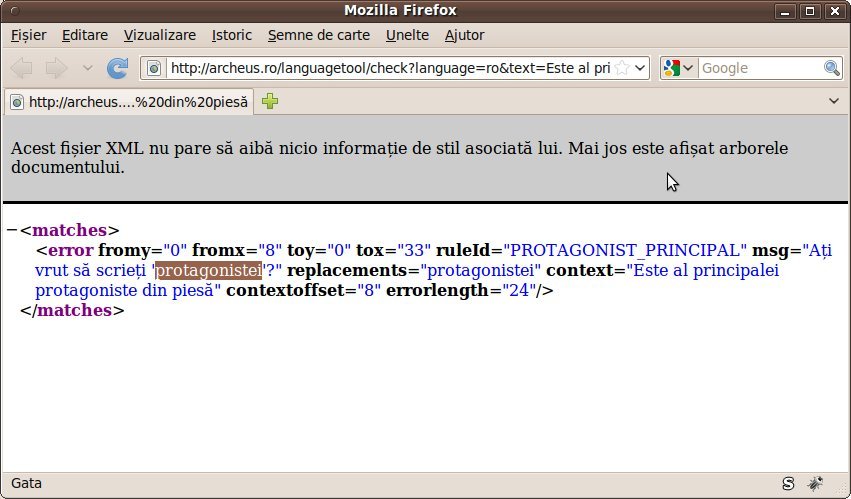Collapse the matches XML node

[x=12, y=230]
